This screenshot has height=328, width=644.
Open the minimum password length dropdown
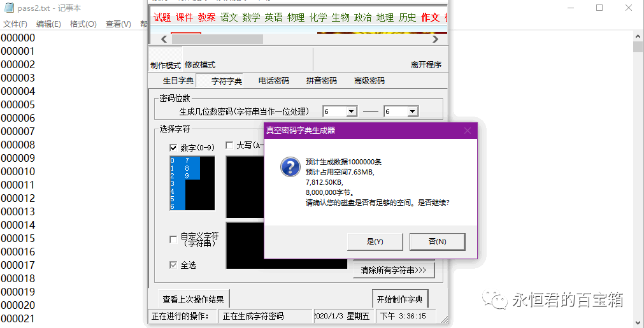point(351,111)
